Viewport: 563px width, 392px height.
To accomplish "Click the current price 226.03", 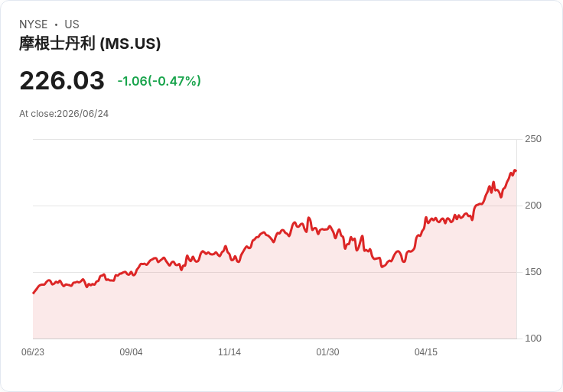I will pos(62,80).
